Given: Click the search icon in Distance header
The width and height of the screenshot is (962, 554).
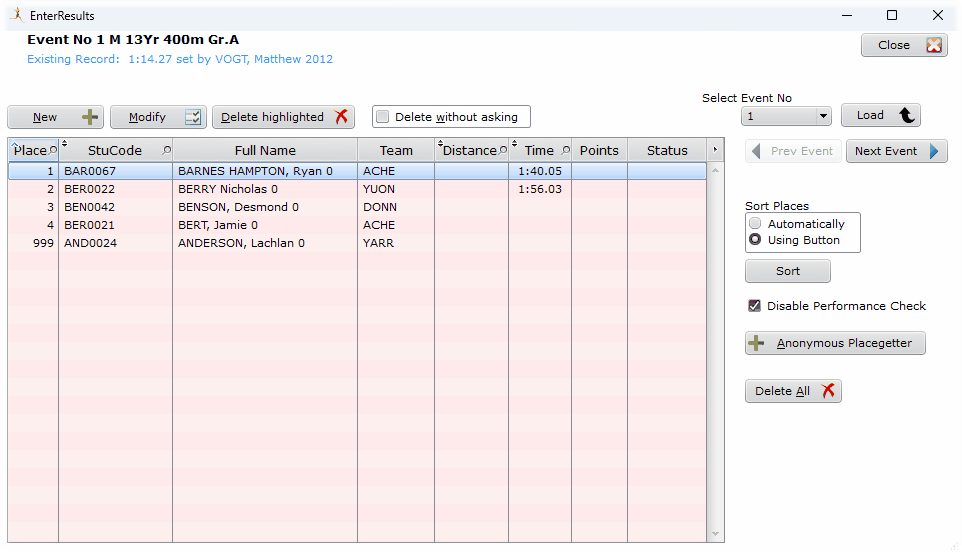Looking at the screenshot, I should coord(503,150).
